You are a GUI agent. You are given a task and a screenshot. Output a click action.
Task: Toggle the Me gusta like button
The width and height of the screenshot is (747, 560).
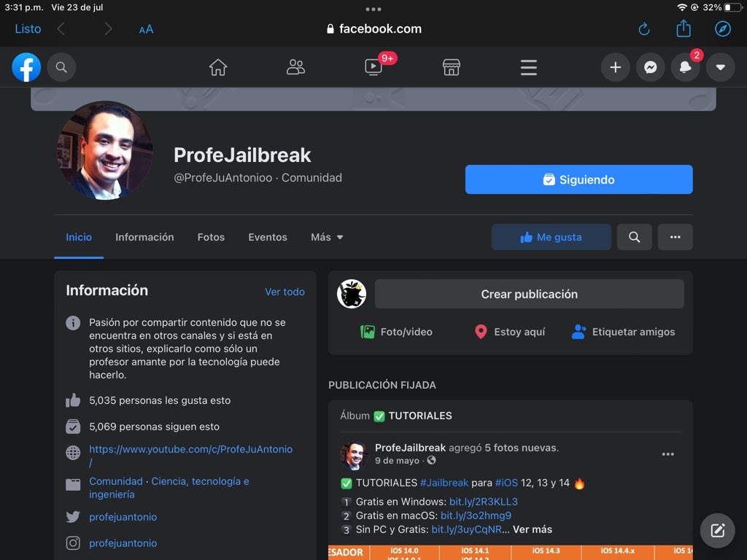click(x=551, y=237)
